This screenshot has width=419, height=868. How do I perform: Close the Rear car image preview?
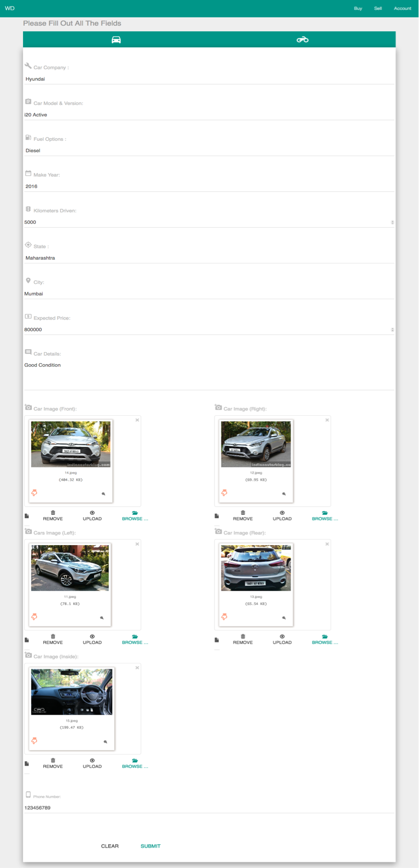(x=327, y=544)
